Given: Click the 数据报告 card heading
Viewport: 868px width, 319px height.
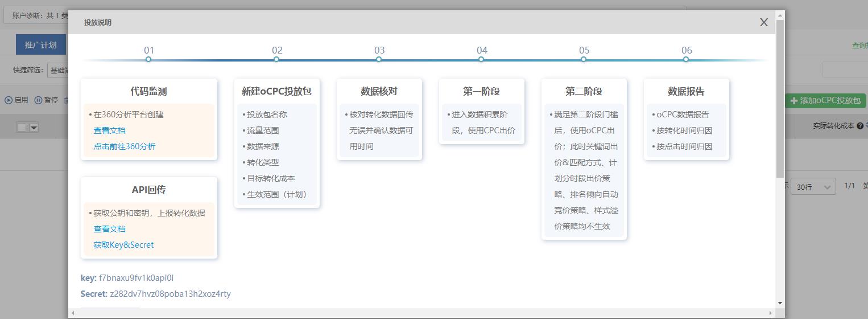Looking at the screenshot, I should point(686,91).
